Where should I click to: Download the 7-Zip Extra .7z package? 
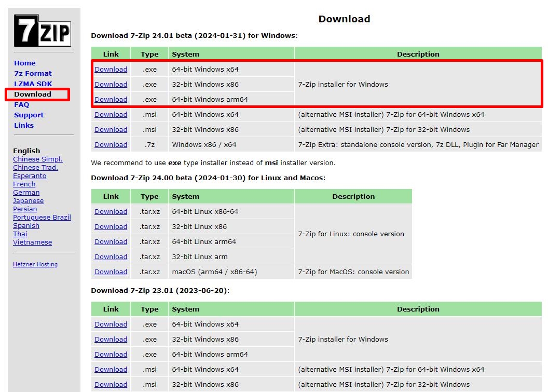pos(111,144)
